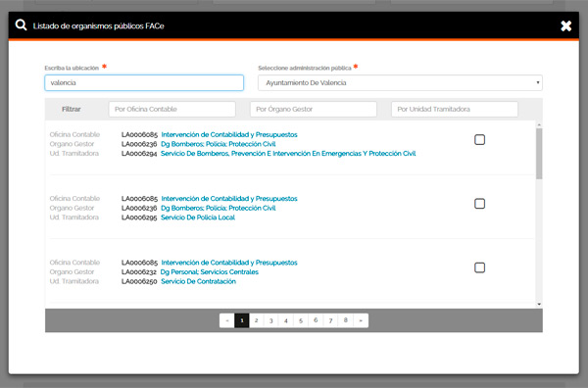Focus the 'Por Unidad Tramitadora' filter field
This screenshot has height=388, width=588.
tap(455, 109)
